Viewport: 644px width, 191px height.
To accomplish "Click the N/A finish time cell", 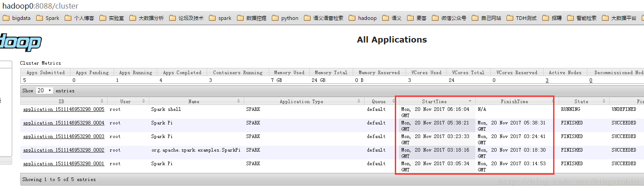I will tap(482, 109).
